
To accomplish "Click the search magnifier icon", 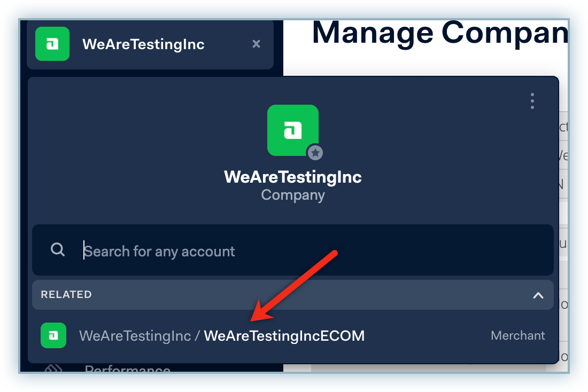I will click(x=58, y=249).
